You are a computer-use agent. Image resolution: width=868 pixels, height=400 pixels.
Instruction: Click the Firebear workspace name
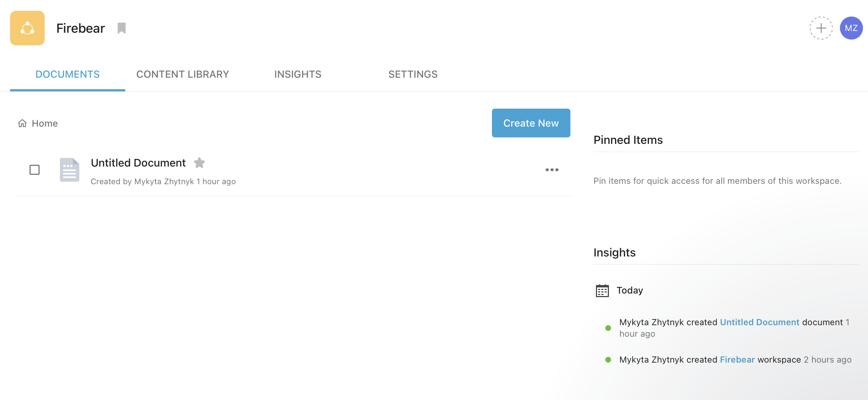tap(81, 28)
